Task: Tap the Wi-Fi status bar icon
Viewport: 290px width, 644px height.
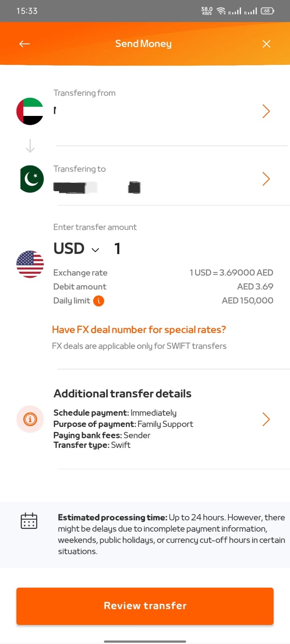Action: click(x=221, y=11)
